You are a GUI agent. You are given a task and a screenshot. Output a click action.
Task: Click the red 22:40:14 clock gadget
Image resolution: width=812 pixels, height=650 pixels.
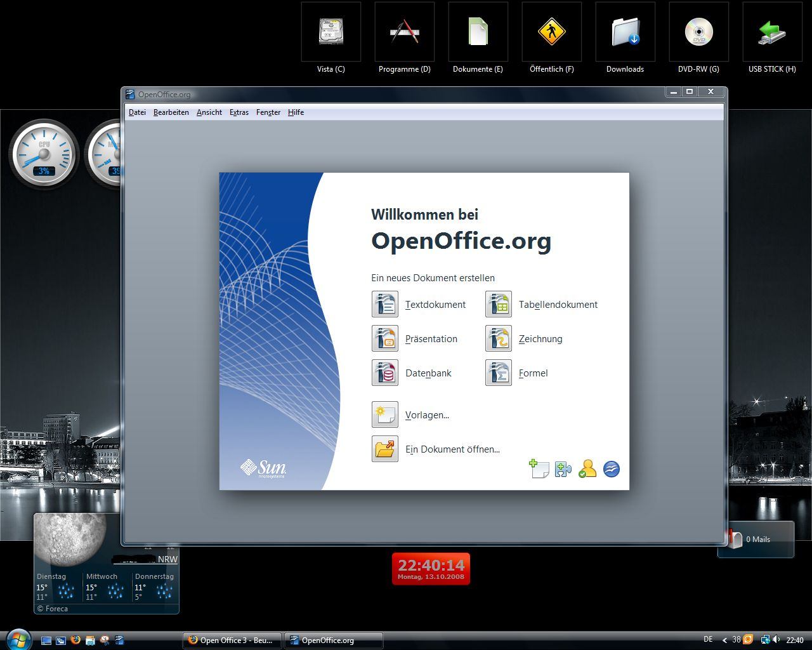pos(431,568)
